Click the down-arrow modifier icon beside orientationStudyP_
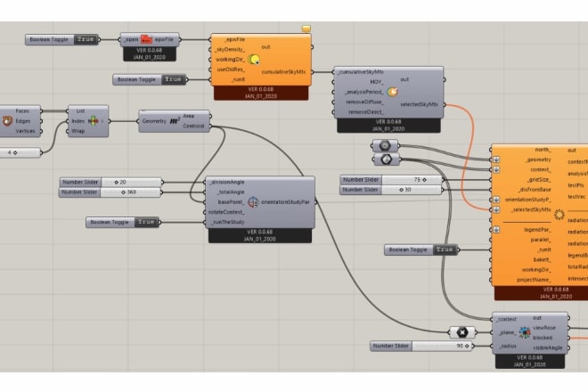 [x=496, y=200]
